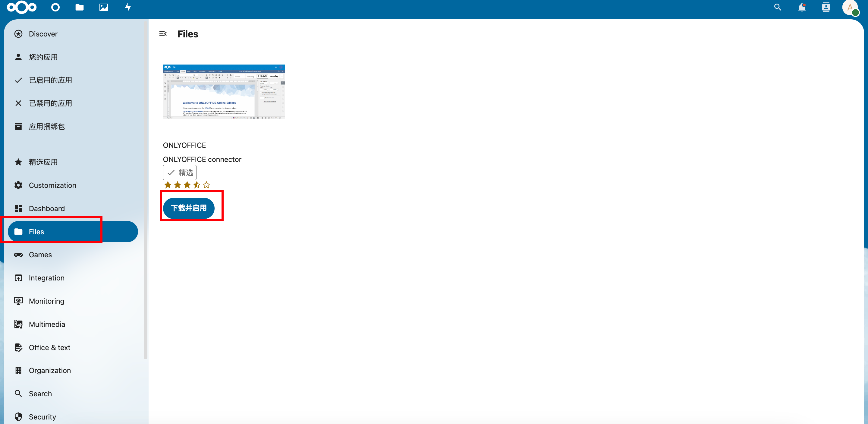Image resolution: width=868 pixels, height=424 pixels.
Task: Click the grid icon beside Organization
Action: pyautogui.click(x=18, y=370)
